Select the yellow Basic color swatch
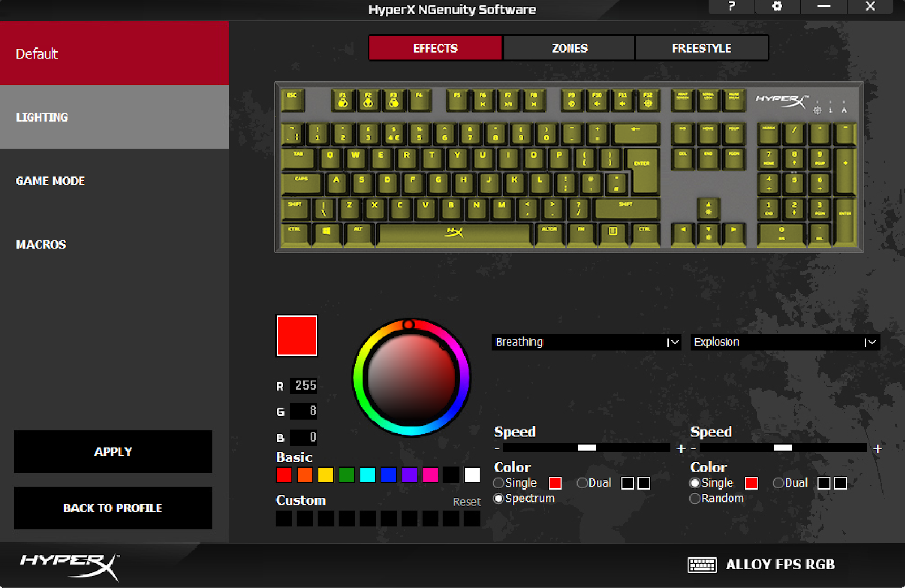The width and height of the screenshot is (905, 588). coord(325,475)
